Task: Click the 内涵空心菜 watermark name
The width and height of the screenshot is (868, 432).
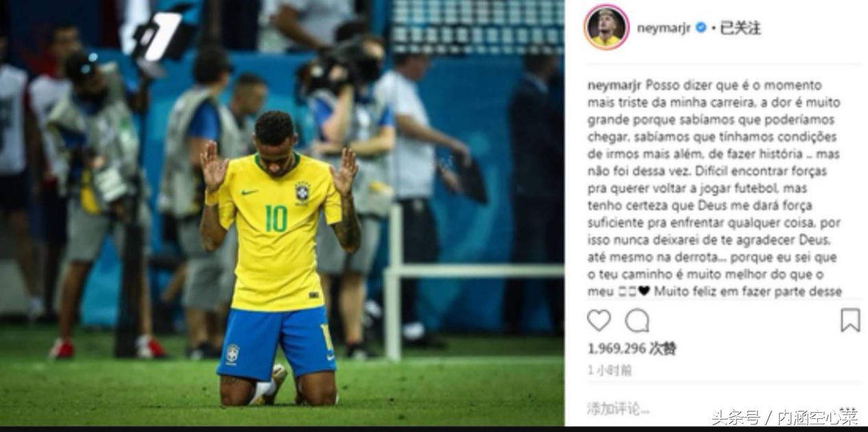Action: point(816,417)
